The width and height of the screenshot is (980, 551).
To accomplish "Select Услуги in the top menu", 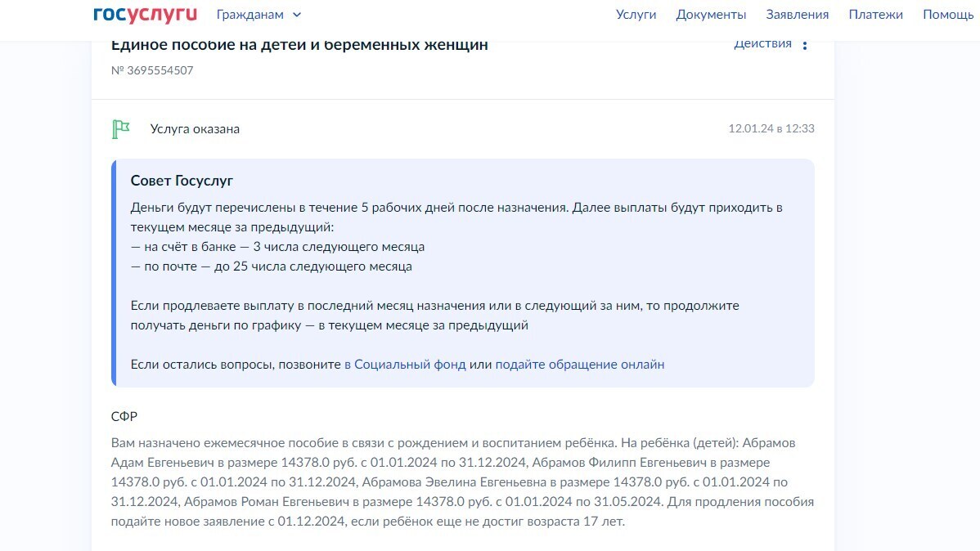I will pos(636,14).
